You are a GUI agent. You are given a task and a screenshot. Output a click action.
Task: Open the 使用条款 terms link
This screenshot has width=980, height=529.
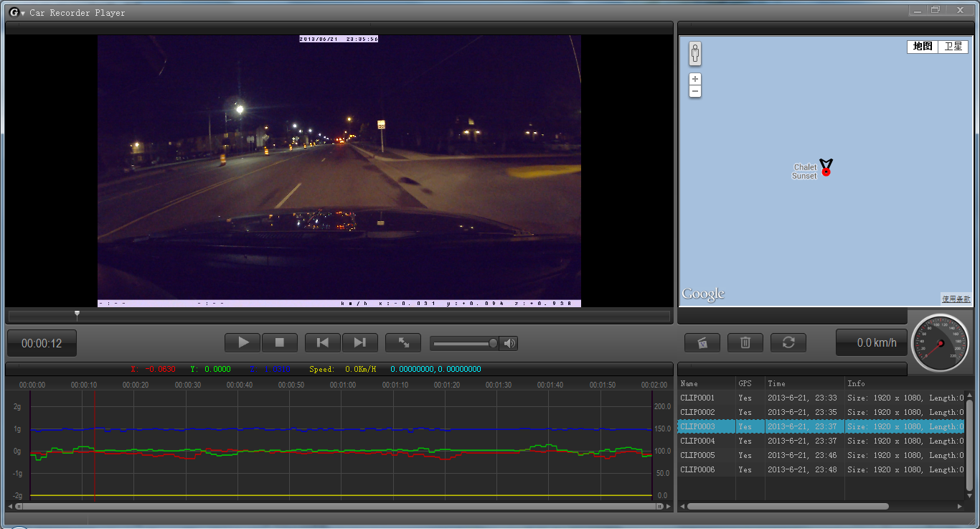tap(956, 299)
